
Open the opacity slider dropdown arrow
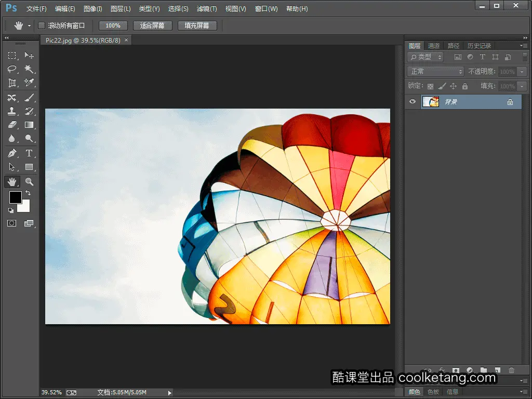[522, 72]
